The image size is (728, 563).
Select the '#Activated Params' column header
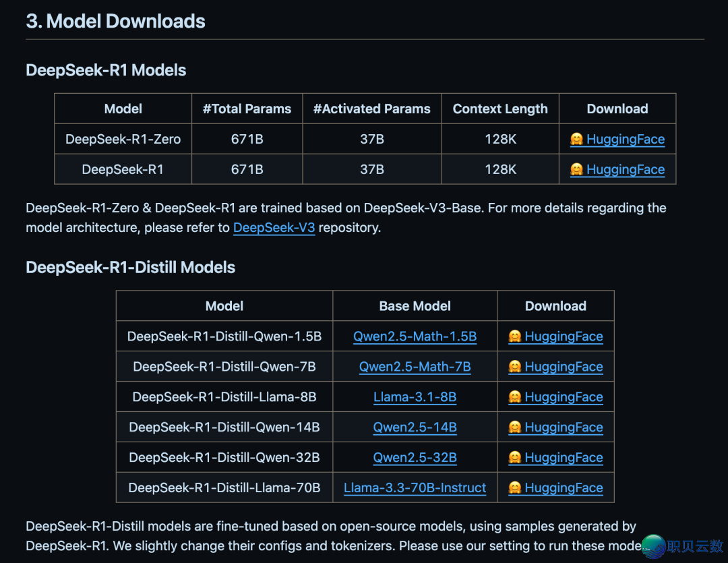click(x=372, y=109)
